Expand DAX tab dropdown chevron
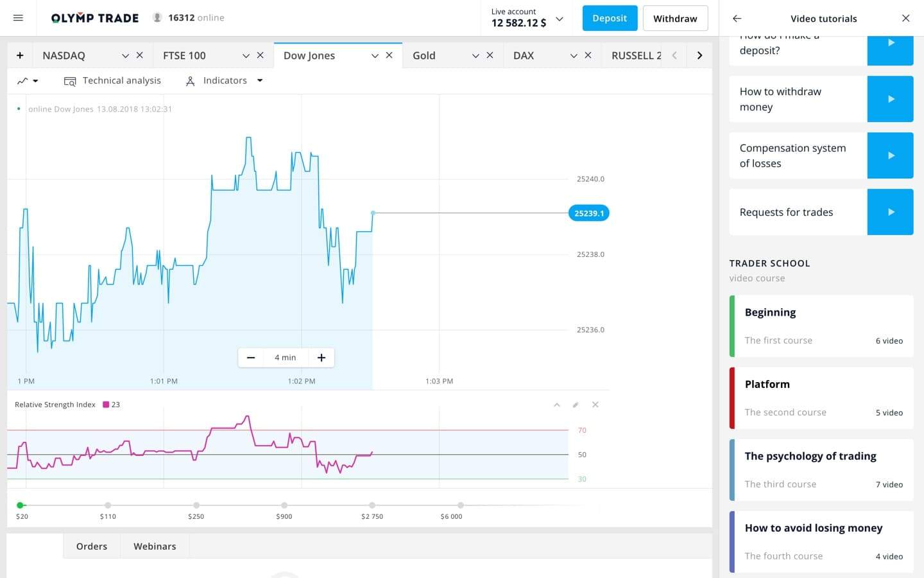Image resolution: width=924 pixels, height=578 pixels. pos(574,56)
